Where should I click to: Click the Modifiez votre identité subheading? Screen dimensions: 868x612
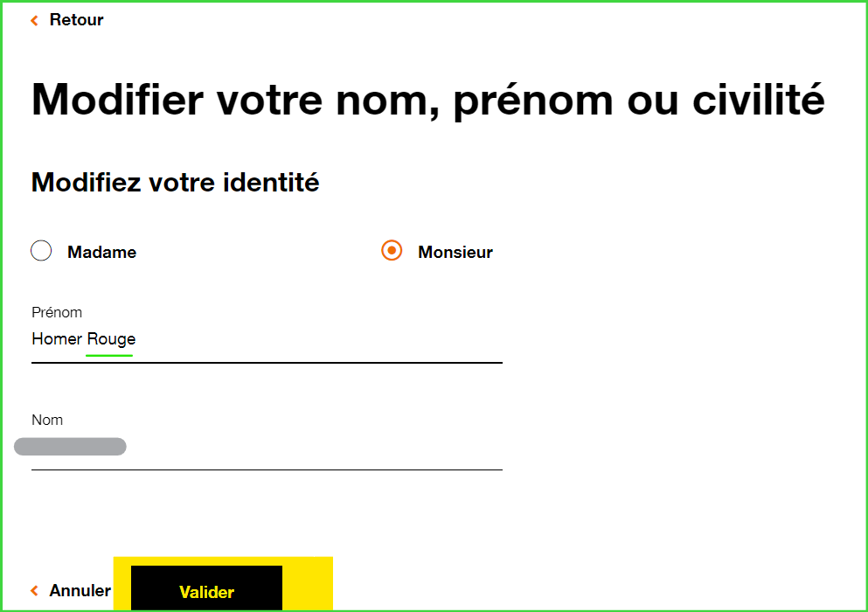tap(175, 183)
